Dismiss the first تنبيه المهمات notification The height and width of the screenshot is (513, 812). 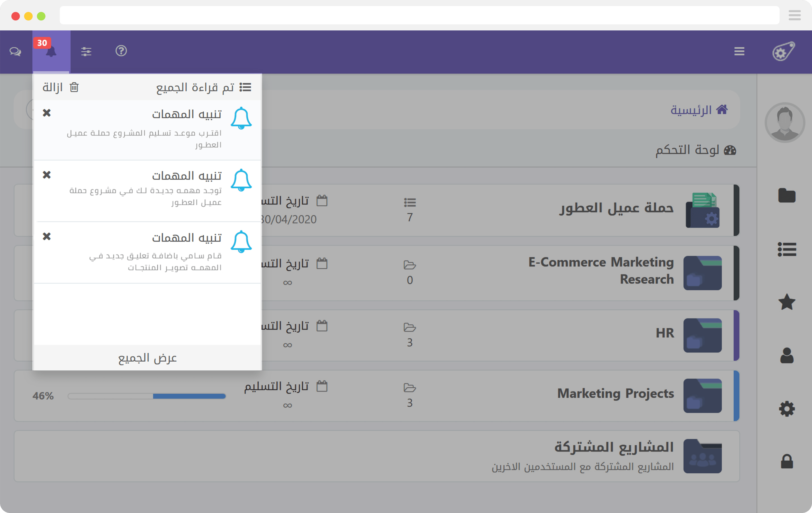coord(47,113)
